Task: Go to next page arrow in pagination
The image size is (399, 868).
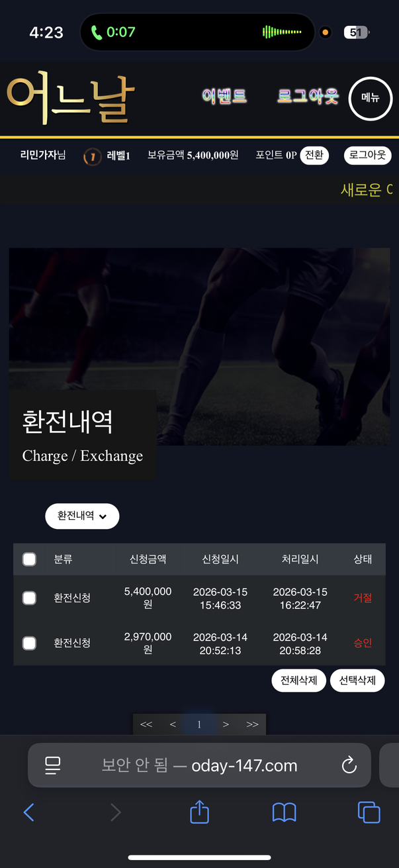Action: (x=226, y=724)
